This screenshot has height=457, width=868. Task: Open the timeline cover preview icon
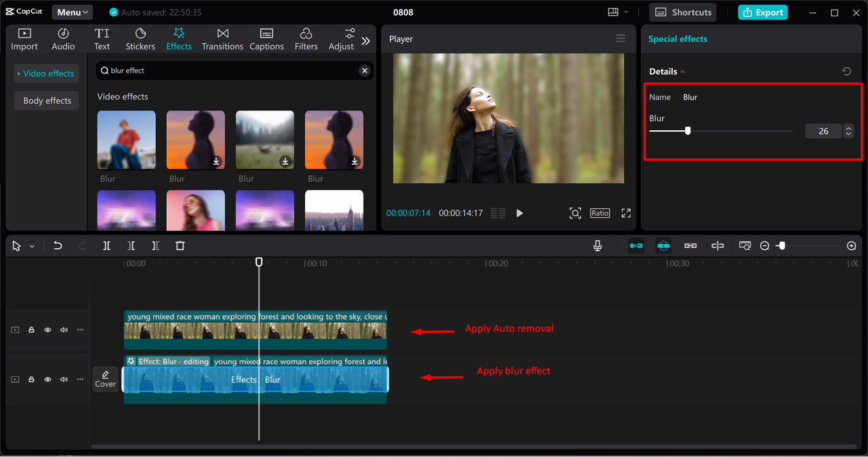(745, 245)
